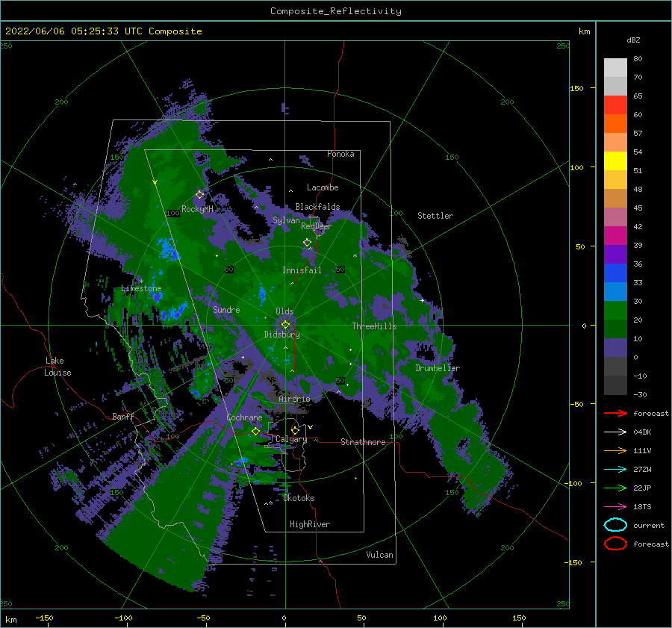The width and height of the screenshot is (672, 628).
Task: Click the Didsbury city label
Action: 282,335
